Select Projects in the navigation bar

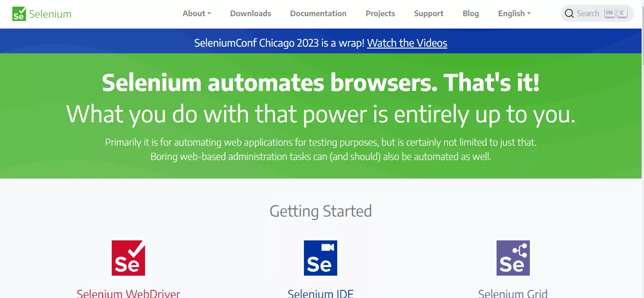click(x=380, y=13)
